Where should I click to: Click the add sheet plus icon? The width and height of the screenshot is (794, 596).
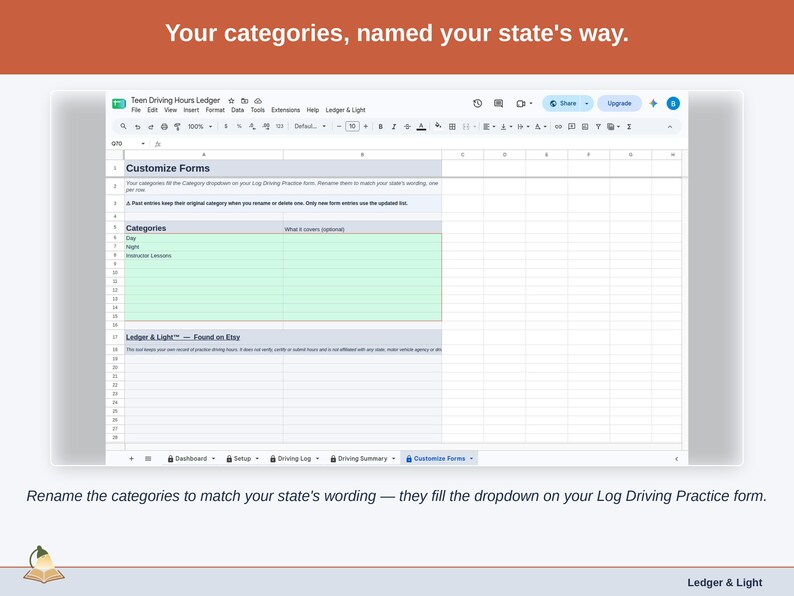[131, 458]
